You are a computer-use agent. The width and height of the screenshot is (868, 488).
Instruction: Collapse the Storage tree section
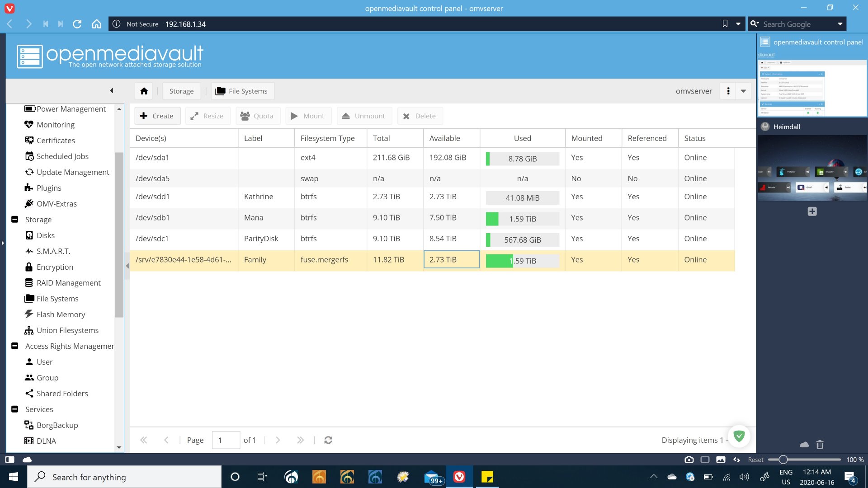(15, 220)
